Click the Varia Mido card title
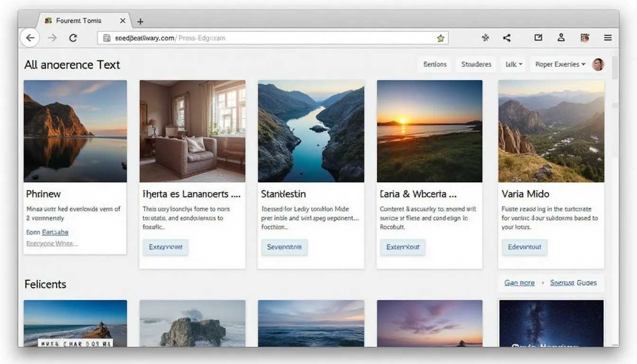This screenshot has width=637, height=364. pyautogui.click(x=525, y=194)
